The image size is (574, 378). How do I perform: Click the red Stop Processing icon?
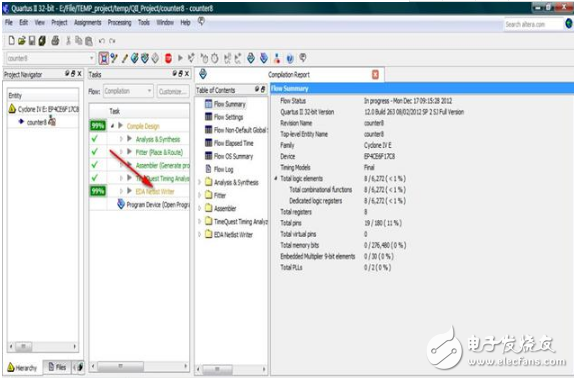(x=168, y=58)
